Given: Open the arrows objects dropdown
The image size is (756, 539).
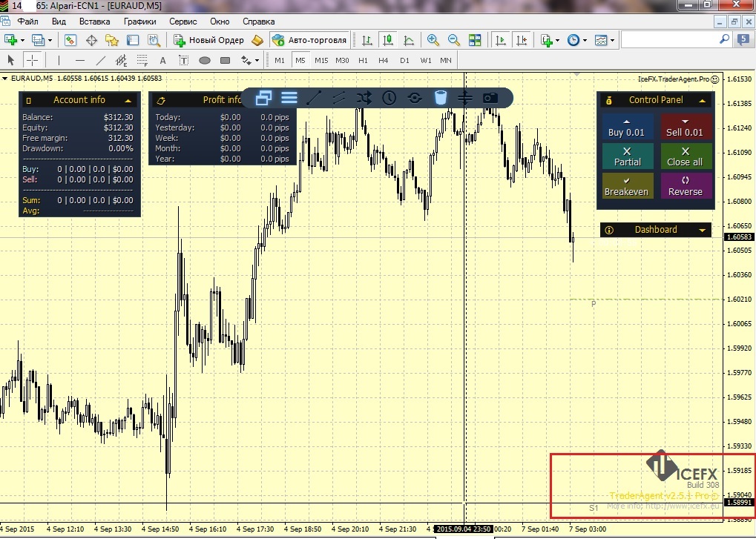Looking at the screenshot, I should (x=257, y=60).
